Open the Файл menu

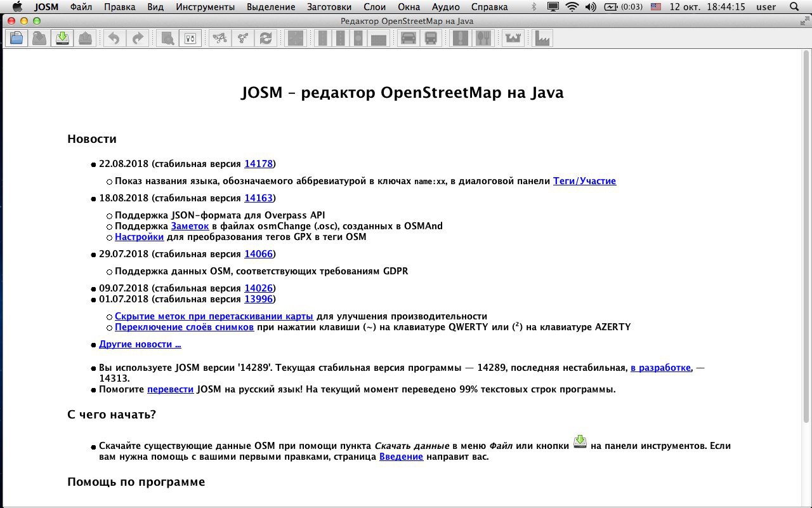tap(81, 7)
